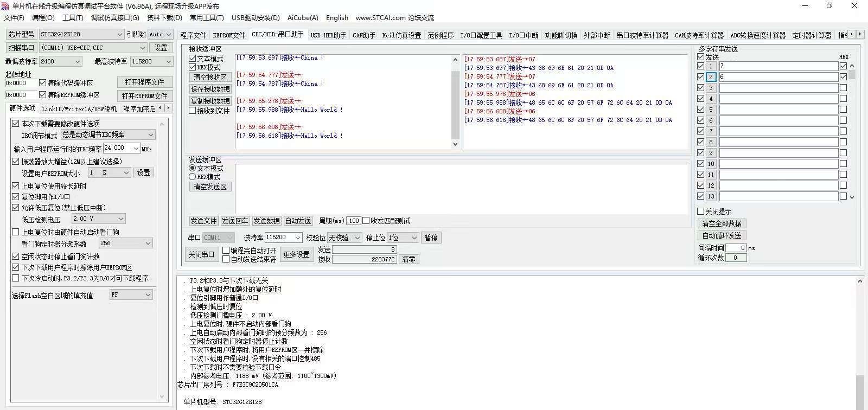Open the 文件(F) menu
This screenshot has height=410, width=868.
coord(14,18)
